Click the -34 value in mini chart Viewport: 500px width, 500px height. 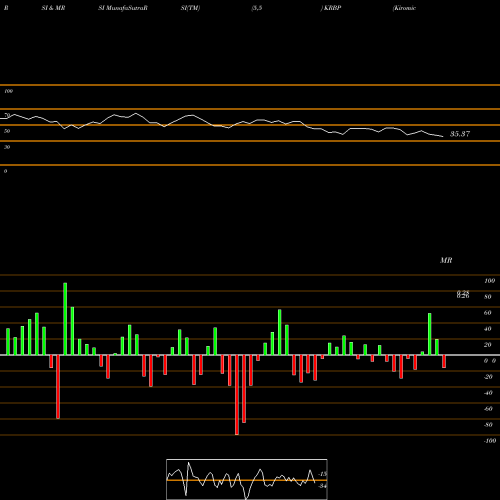click(322, 486)
